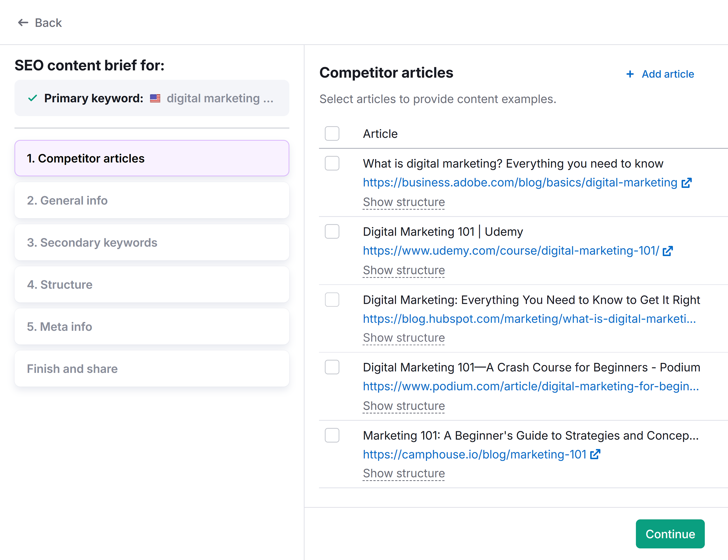Screen dimensions: 728x560
Task: Select the Adobe digital marketing article
Action: (332, 163)
